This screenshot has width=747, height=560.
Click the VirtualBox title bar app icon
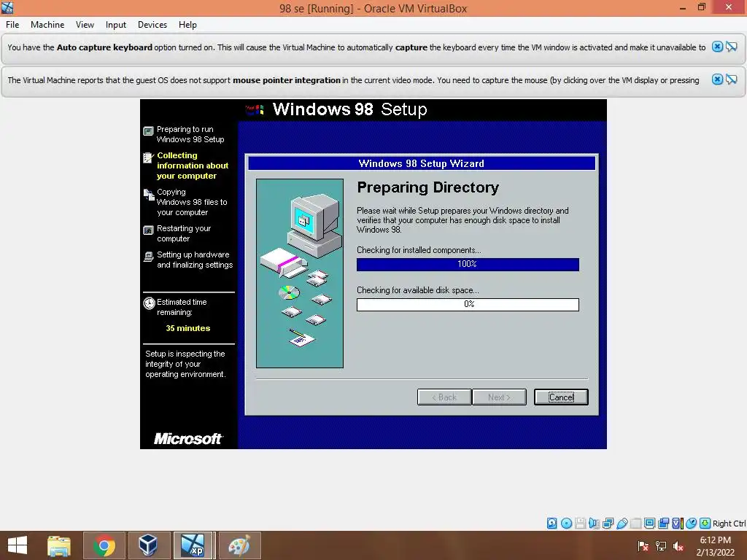(7, 7)
